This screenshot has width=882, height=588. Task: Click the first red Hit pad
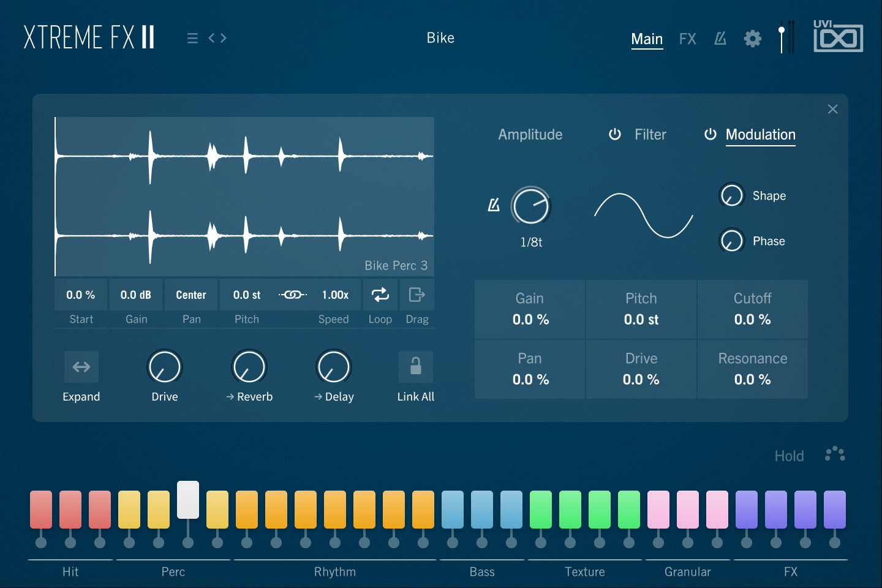[41, 510]
